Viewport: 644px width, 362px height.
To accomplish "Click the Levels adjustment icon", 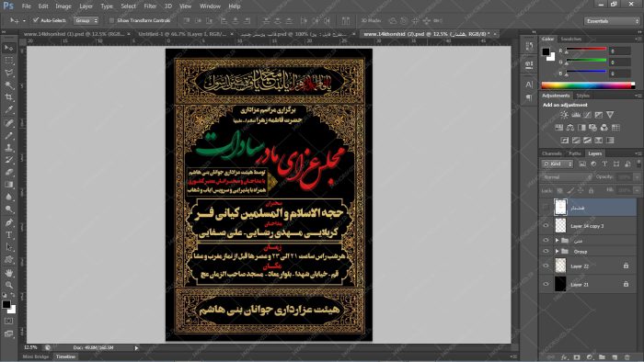I will (x=576, y=115).
